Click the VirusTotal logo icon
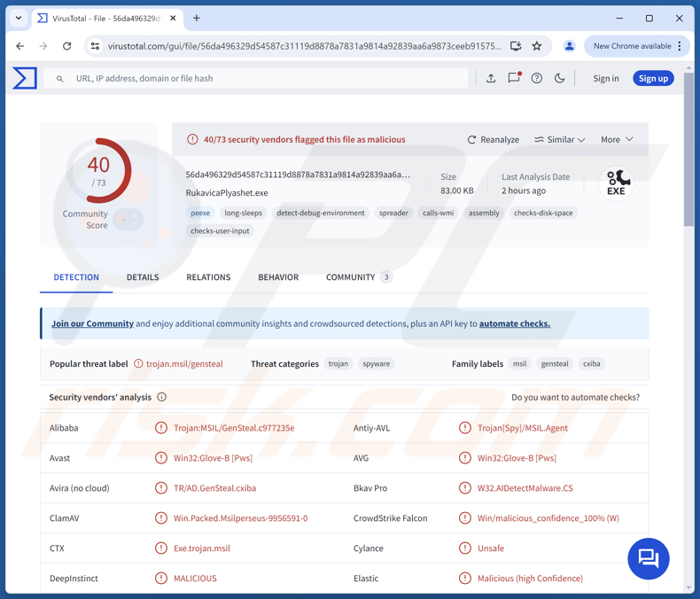 coord(25,78)
